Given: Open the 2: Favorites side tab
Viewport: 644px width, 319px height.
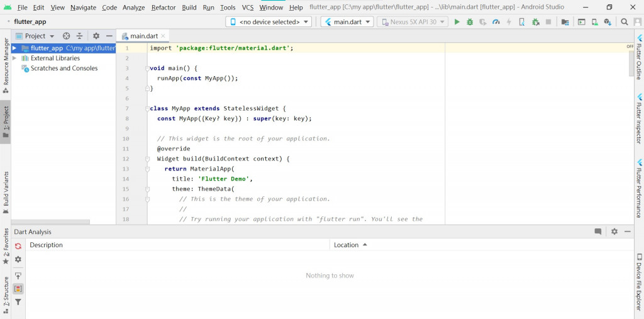Looking at the screenshot, I should pyautogui.click(x=5, y=246).
